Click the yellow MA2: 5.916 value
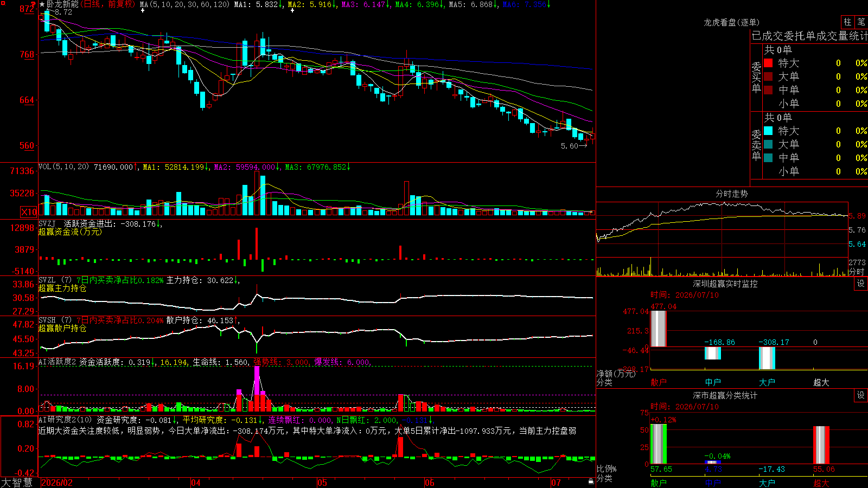Image resolution: width=868 pixels, height=488 pixels. click(x=312, y=4)
